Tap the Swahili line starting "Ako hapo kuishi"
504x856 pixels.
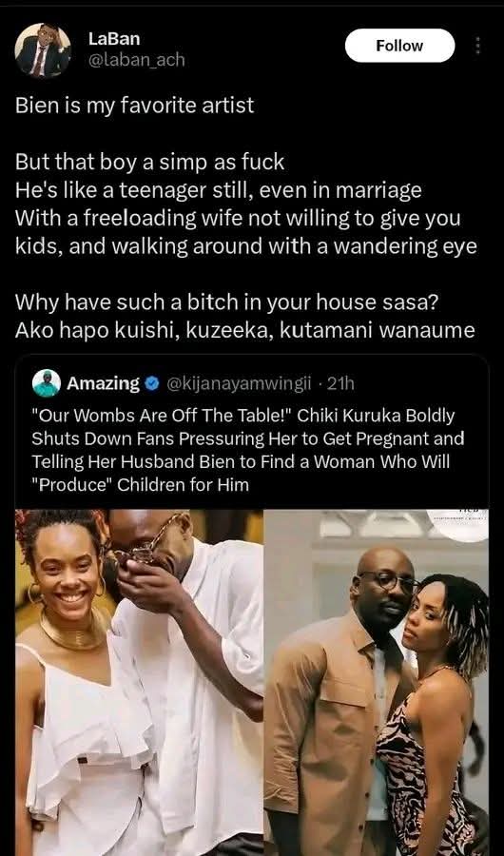click(x=245, y=331)
